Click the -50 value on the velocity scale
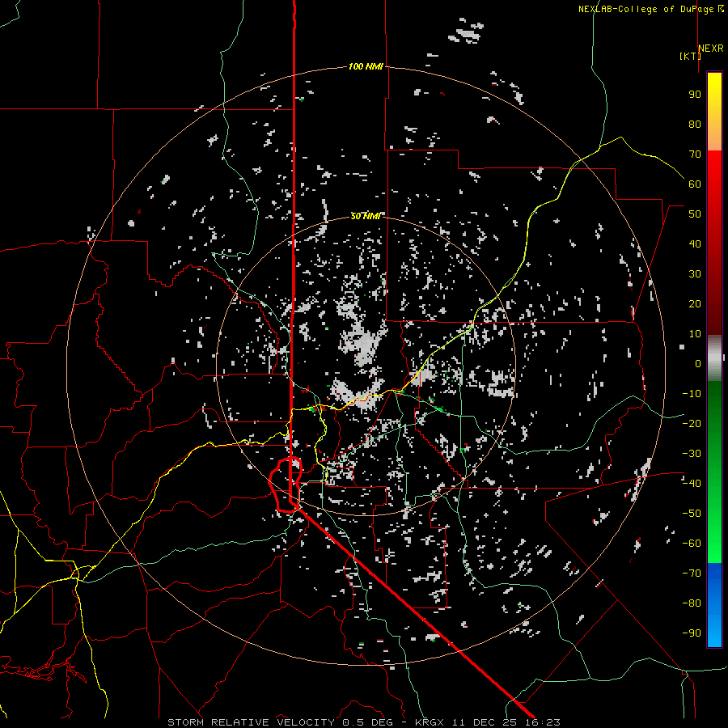The width and height of the screenshot is (728, 728). click(692, 513)
